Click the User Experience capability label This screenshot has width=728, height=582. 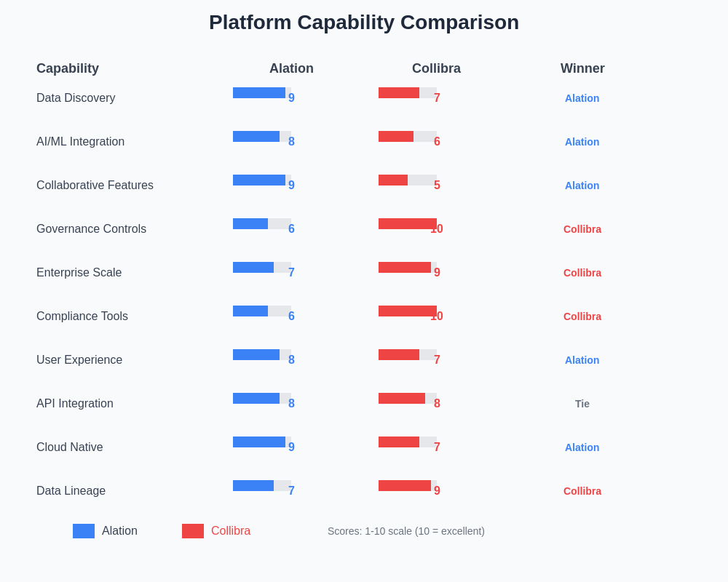[x=79, y=360]
